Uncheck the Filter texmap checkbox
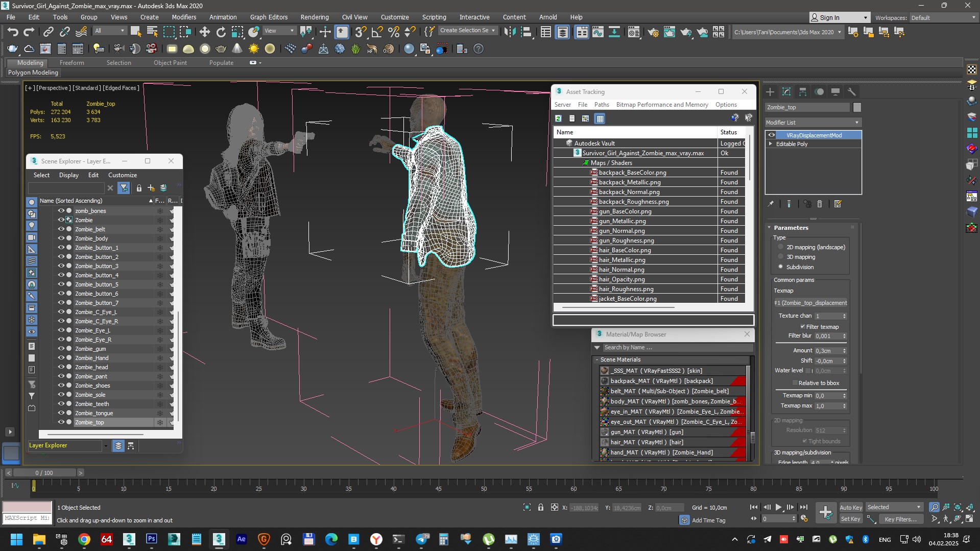The image size is (980, 551). [803, 327]
